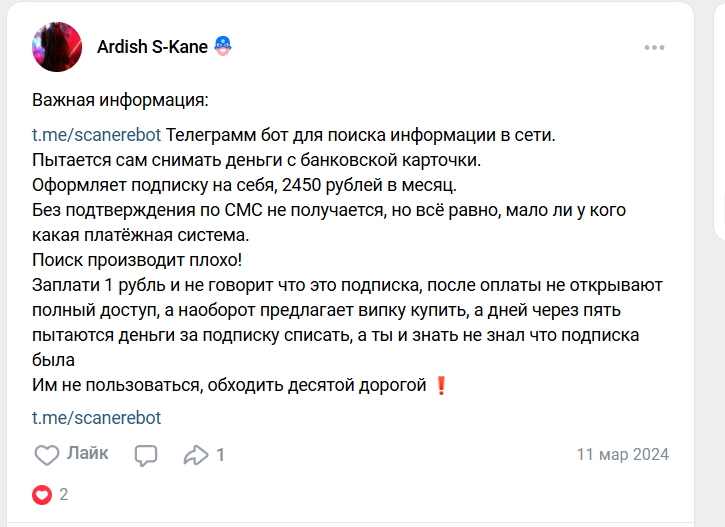Viewport: 725px width, 527px height.
Task: Show reactions list via count "2"
Action: [x=64, y=494]
